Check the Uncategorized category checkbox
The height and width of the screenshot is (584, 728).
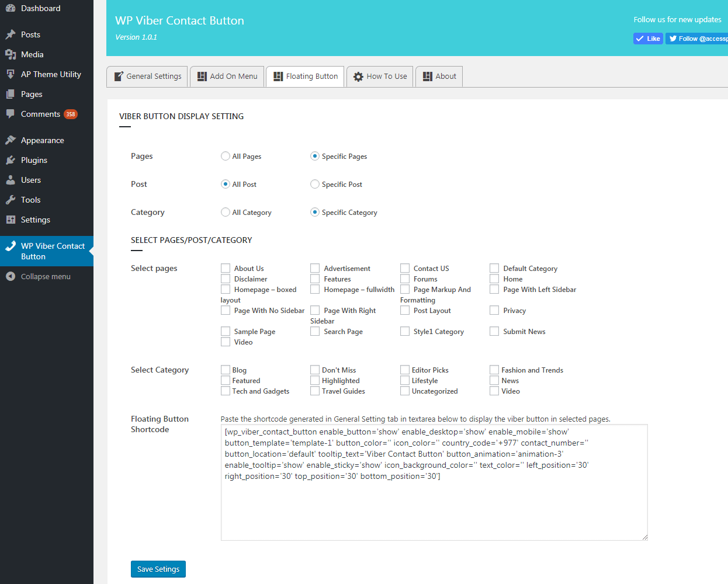pos(405,391)
